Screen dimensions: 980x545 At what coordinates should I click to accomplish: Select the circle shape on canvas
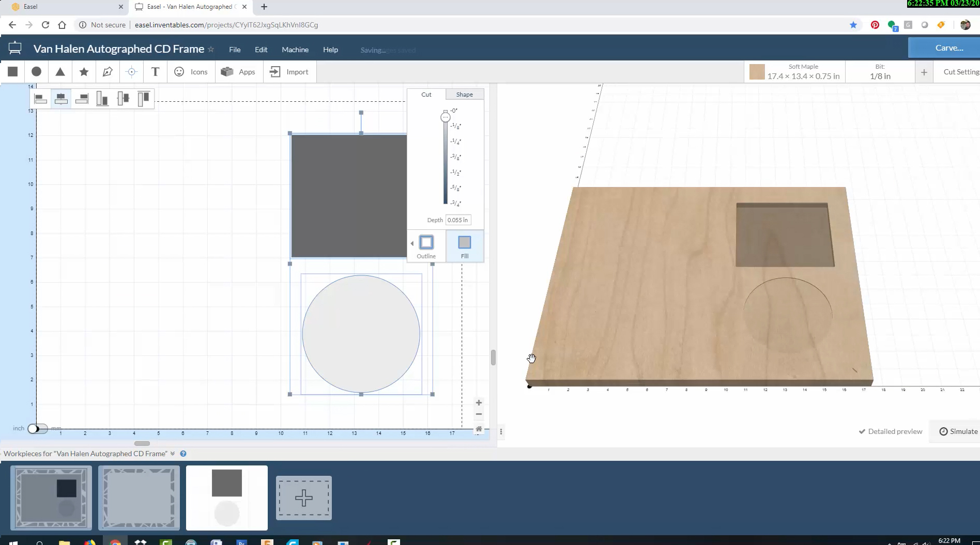(361, 334)
